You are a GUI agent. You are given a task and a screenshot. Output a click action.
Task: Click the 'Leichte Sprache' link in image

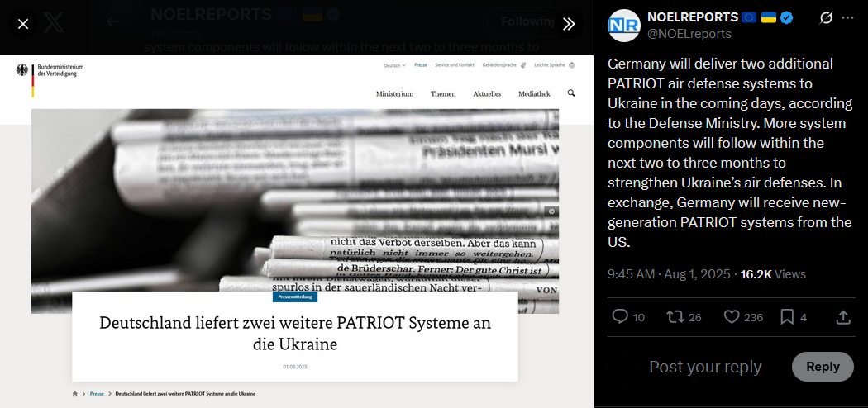click(555, 65)
